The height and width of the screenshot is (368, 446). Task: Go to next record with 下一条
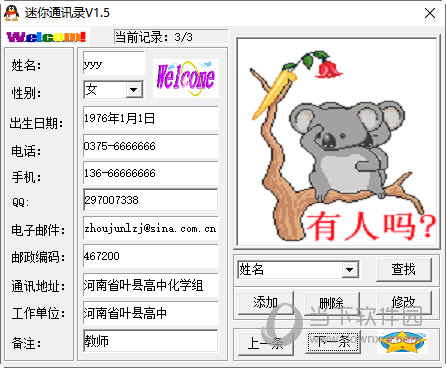pos(333,342)
